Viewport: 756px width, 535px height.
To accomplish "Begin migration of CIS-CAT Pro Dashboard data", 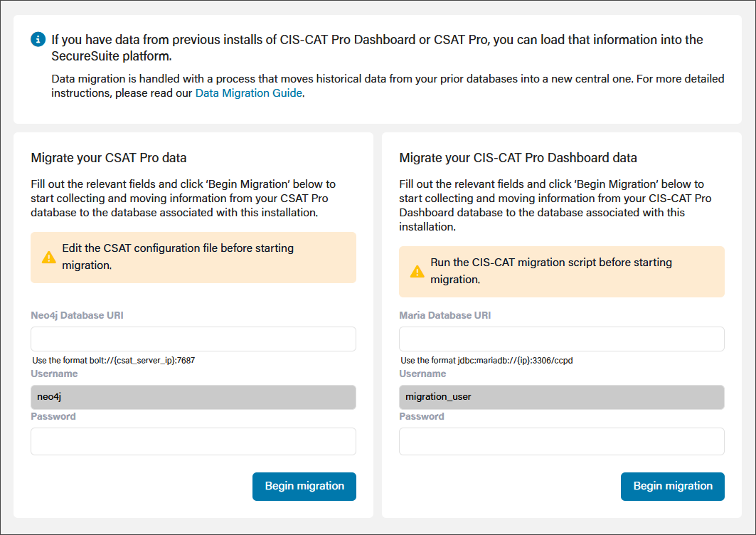I will (673, 487).
